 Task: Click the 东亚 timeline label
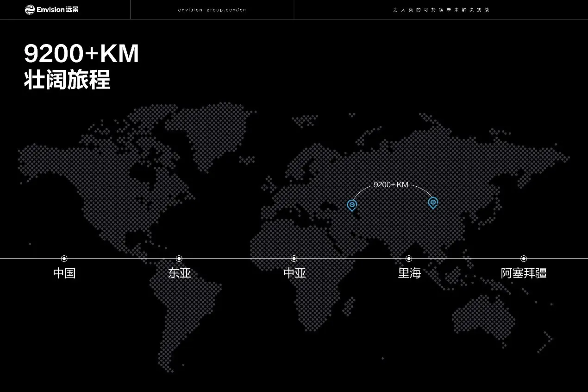(x=179, y=273)
